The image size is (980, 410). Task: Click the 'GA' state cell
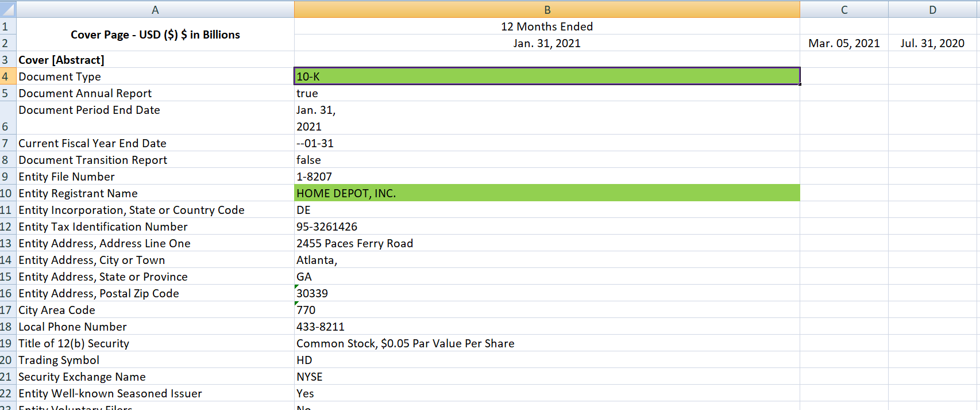547,277
